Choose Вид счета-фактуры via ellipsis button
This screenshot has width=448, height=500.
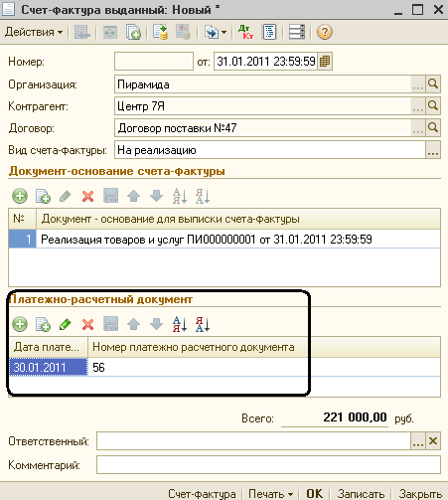coord(433,150)
